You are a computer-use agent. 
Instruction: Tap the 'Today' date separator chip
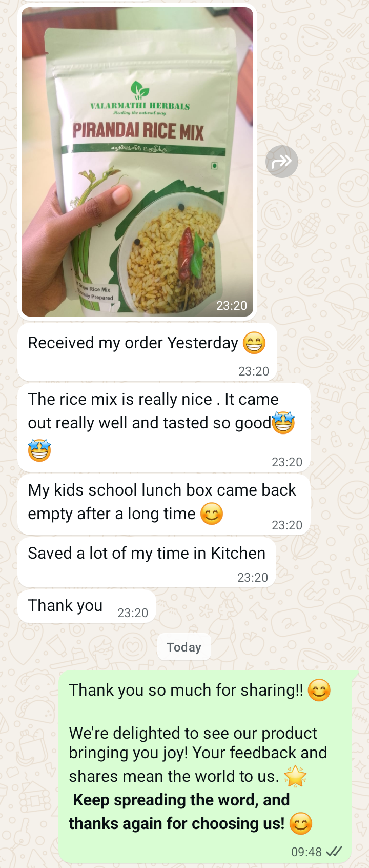184,647
